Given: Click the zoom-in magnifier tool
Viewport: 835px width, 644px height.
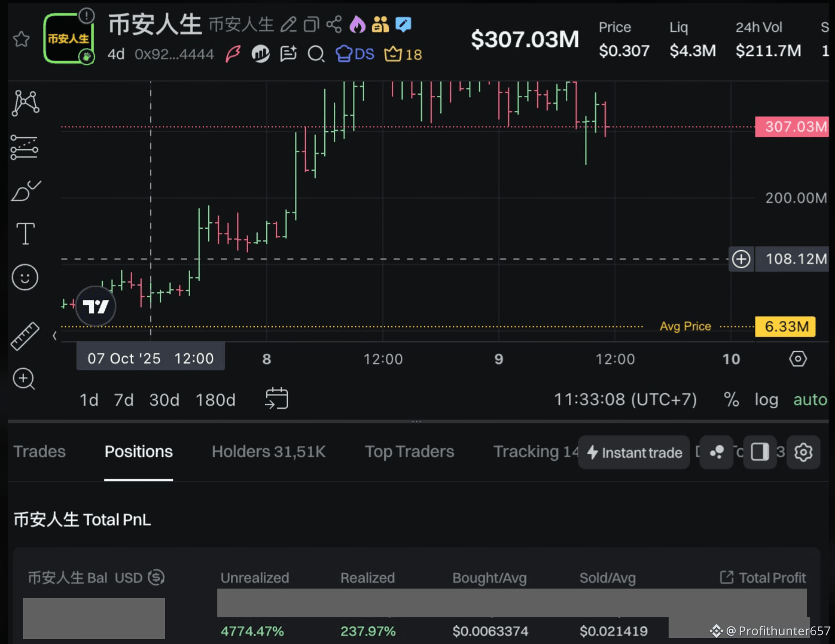Looking at the screenshot, I should 24,379.
